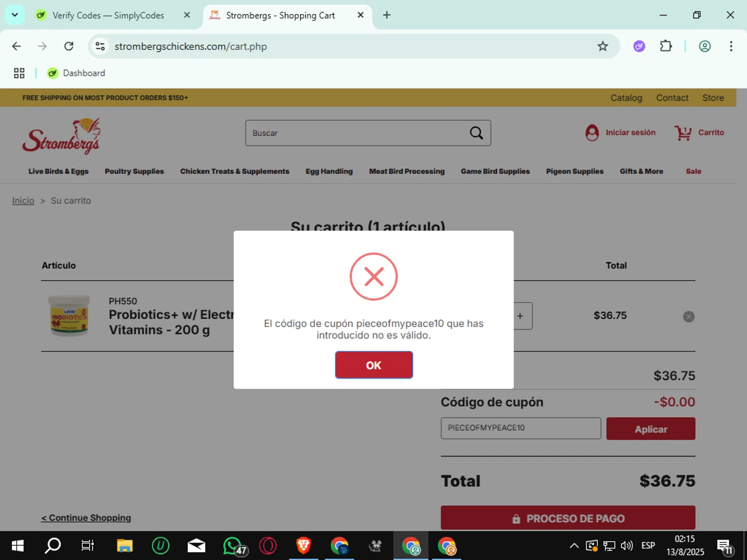Switch to Verify Codes — SimplyCodes tab
Image resolution: width=747 pixels, height=560 pixels.
[108, 15]
